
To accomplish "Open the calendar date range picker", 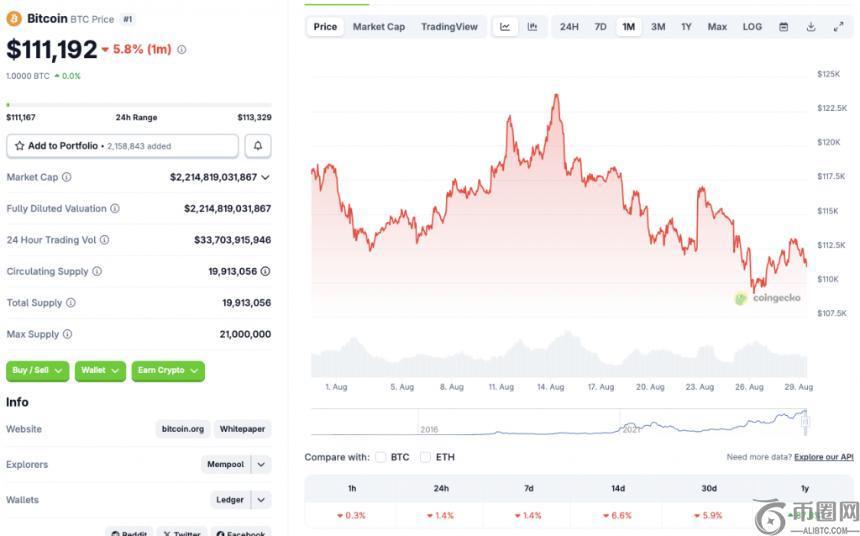I will point(783,27).
